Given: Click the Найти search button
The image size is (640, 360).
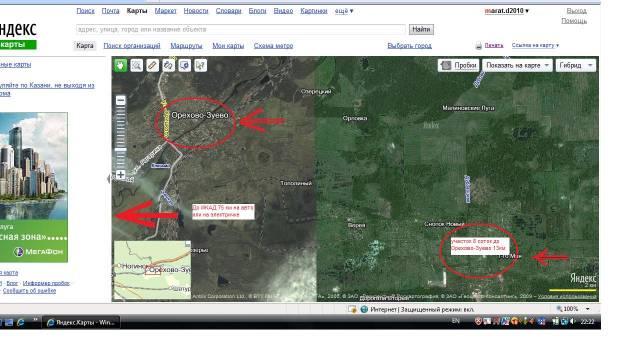Looking at the screenshot, I should 421,29.
